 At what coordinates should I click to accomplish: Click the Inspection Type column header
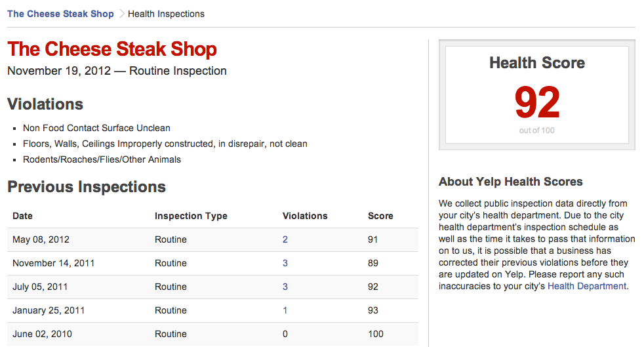coord(191,216)
